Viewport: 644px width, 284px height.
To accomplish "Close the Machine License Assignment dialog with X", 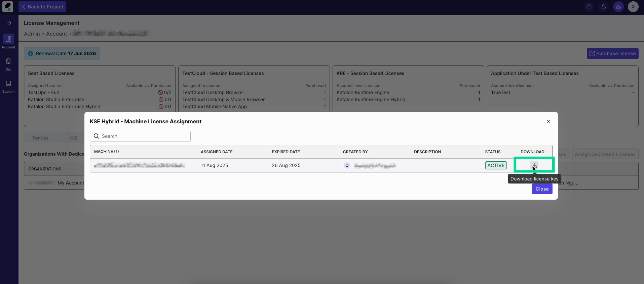I will click(548, 121).
